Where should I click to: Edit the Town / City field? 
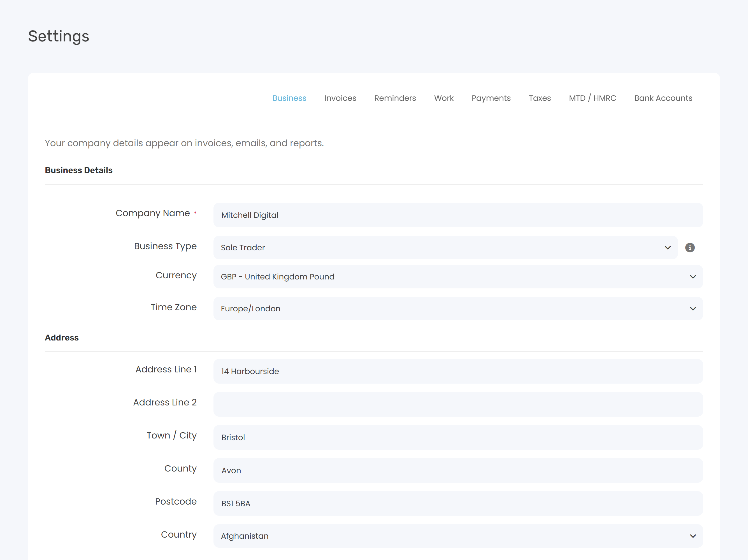(x=458, y=437)
